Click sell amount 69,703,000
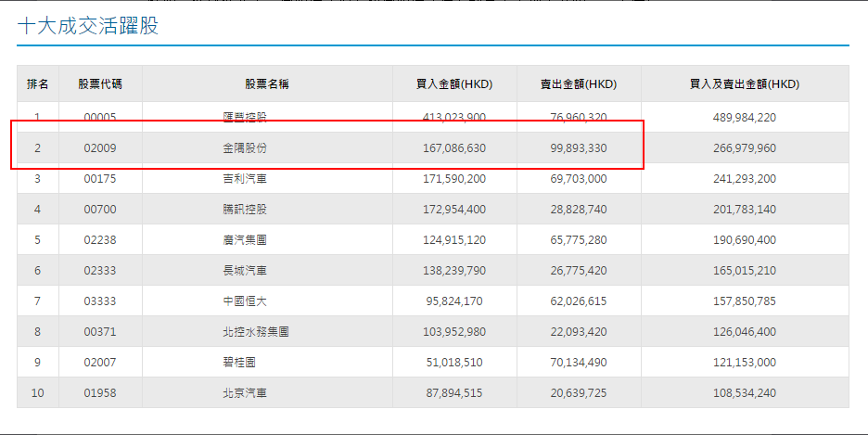The width and height of the screenshot is (868, 435). click(x=579, y=179)
